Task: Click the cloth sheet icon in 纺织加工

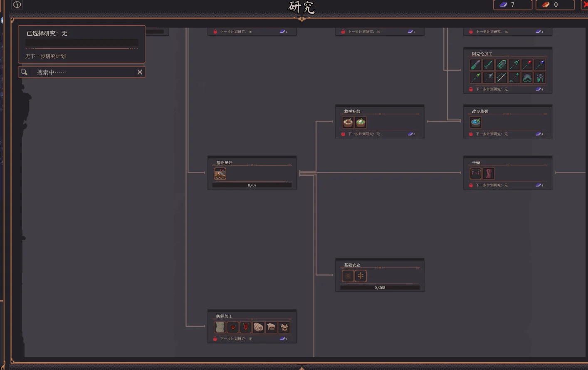Action: pos(220,327)
